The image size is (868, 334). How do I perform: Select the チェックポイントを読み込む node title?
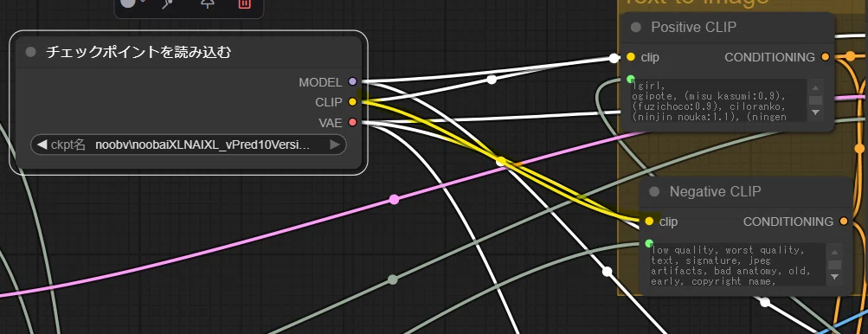(138, 53)
